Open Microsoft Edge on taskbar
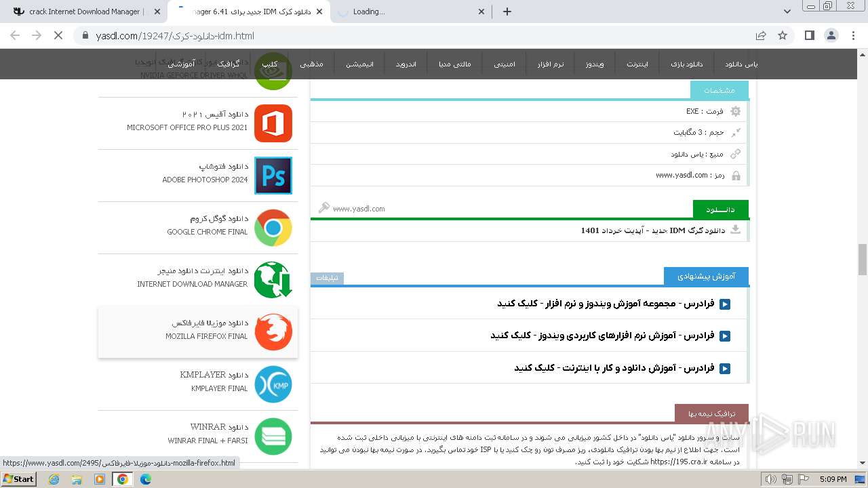The height and width of the screenshot is (488, 868). tap(146, 479)
